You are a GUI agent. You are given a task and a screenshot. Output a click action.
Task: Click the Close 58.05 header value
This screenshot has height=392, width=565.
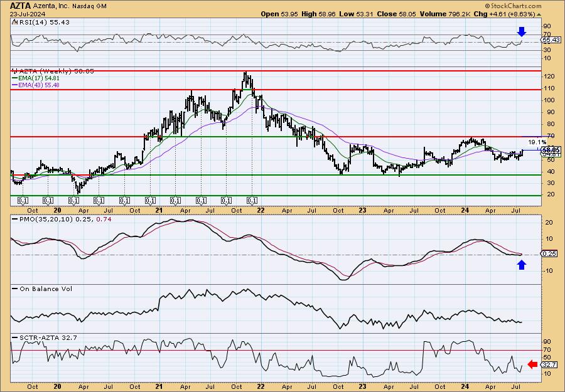(x=396, y=14)
